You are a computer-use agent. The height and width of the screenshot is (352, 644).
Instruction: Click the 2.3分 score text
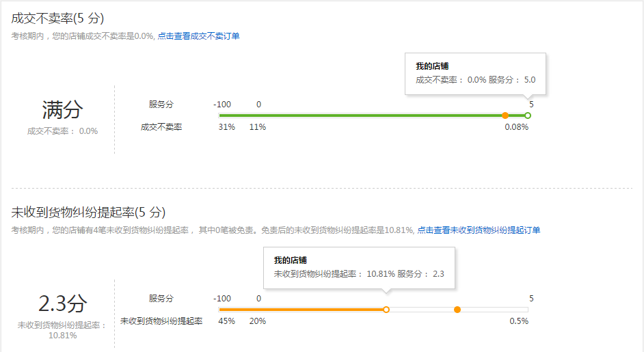click(x=62, y=303)
